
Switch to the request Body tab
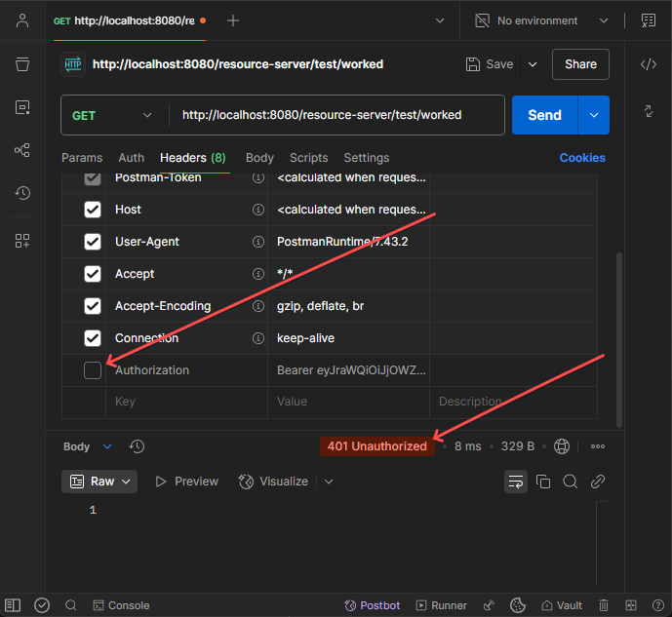259,158
